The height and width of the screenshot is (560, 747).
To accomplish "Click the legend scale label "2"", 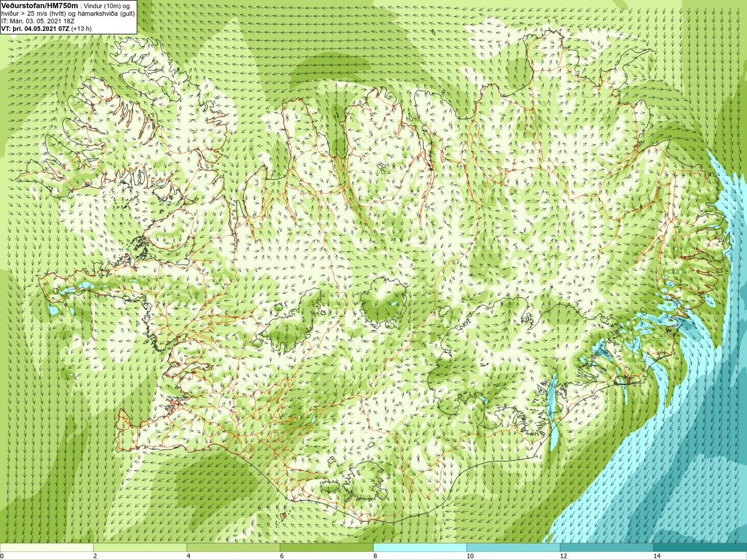I will 96,556.
